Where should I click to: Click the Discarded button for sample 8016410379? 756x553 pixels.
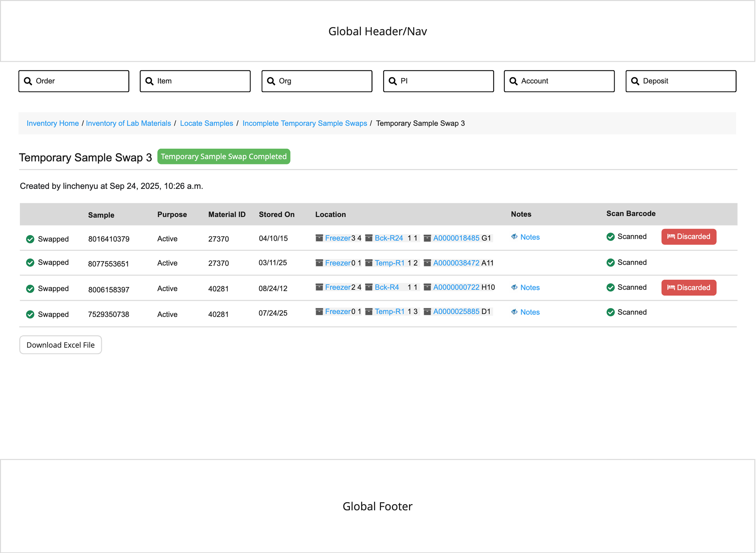point(688,237)
